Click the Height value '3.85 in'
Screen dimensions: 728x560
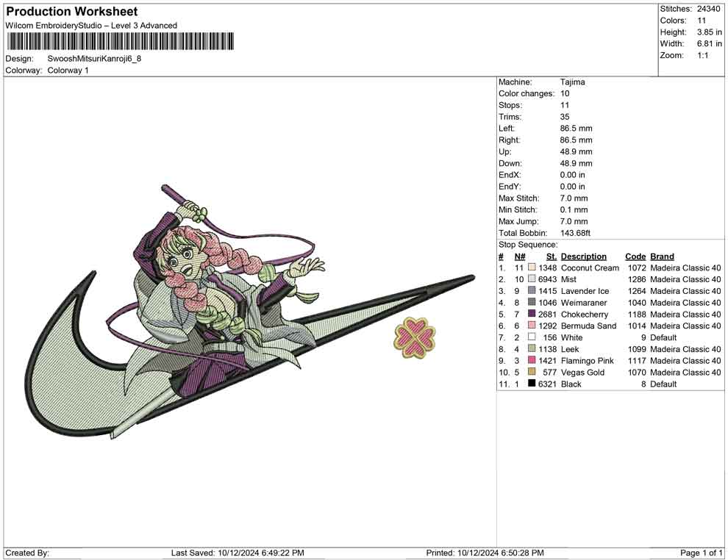point(710,32)
